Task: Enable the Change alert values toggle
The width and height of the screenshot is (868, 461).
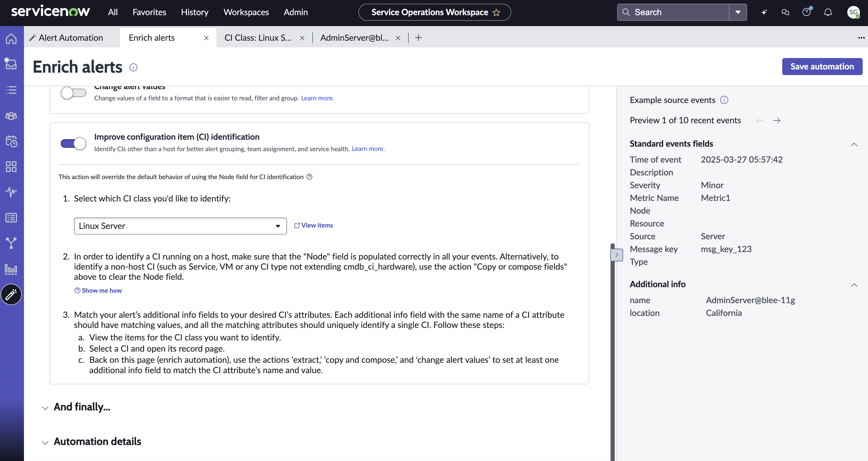Action: (73, 93)
